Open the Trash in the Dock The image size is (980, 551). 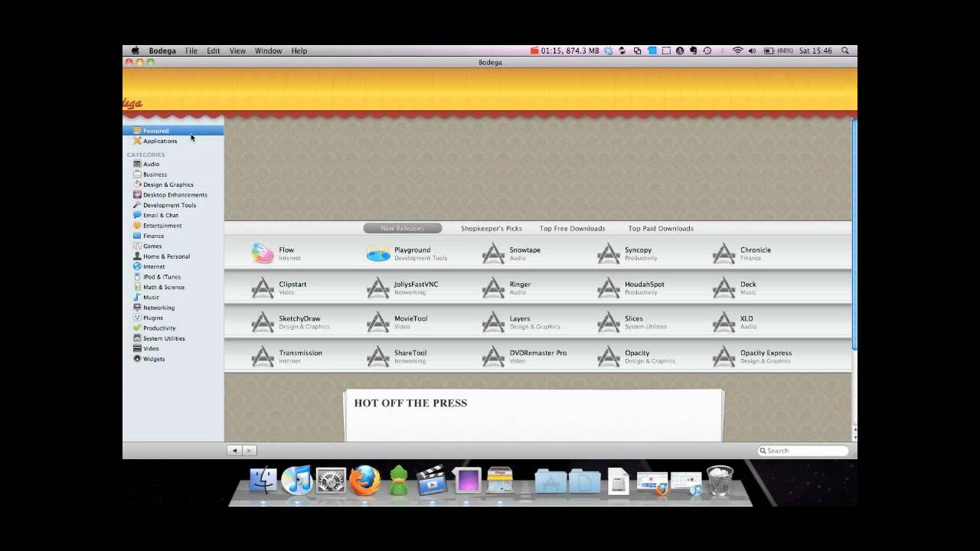[x=720, y=481]
